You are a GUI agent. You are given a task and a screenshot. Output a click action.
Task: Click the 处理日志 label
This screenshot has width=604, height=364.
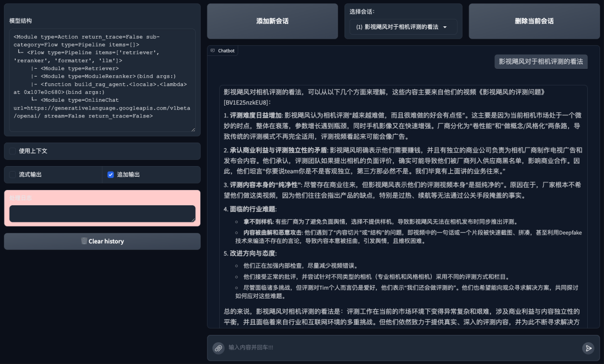click(x=21, y=198)
